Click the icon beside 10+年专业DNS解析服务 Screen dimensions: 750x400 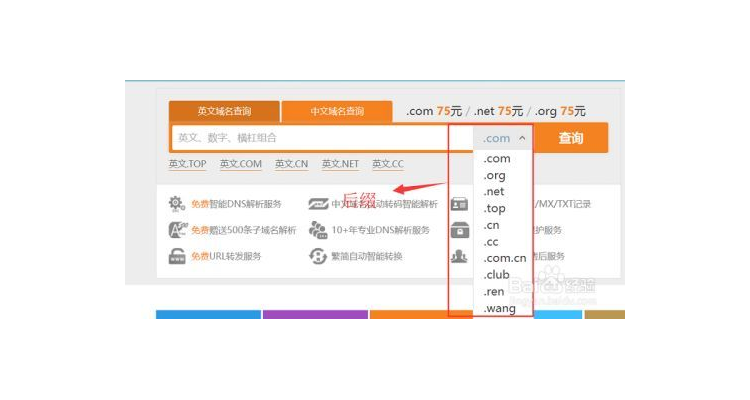[318, 230]
